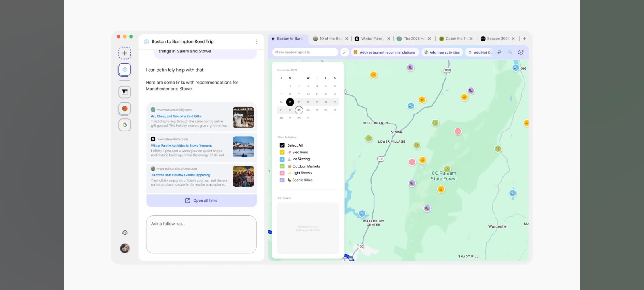The image size is (644, 290).
Task: Click the Ask a follow-up text box
Action: point(201,234)
